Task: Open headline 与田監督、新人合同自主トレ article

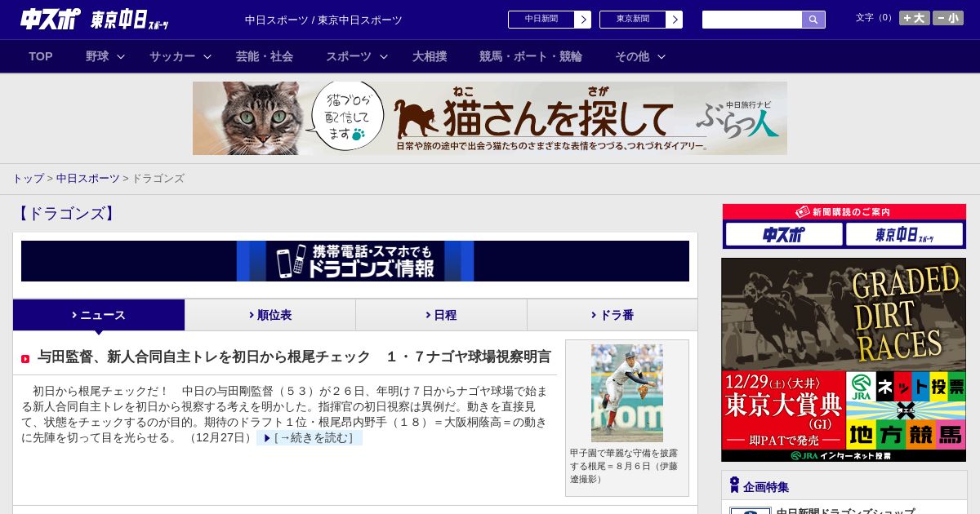Action: (294, 357)
